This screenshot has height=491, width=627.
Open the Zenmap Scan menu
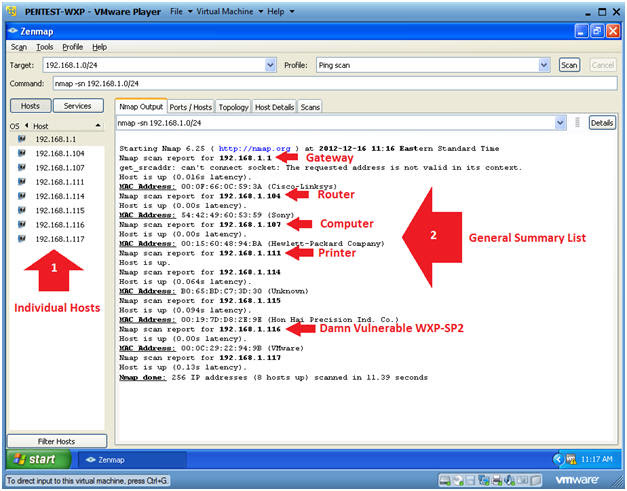point(18,47)
